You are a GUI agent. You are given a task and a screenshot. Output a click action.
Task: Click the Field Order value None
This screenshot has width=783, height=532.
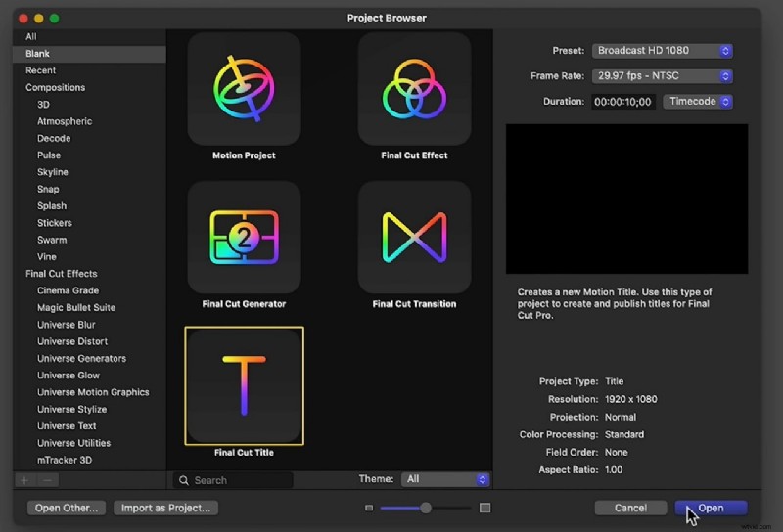617,453
